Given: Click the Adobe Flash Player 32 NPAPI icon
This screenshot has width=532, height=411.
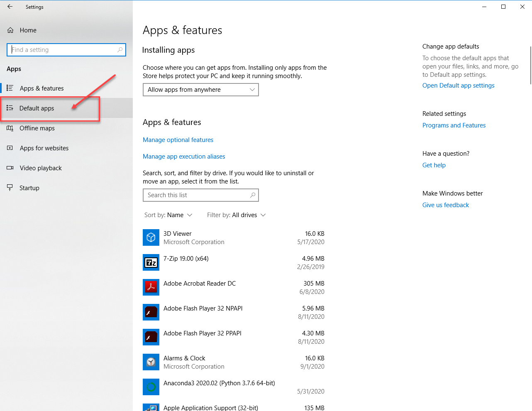Looking at the screenshot, I should (x=151, y=312).
